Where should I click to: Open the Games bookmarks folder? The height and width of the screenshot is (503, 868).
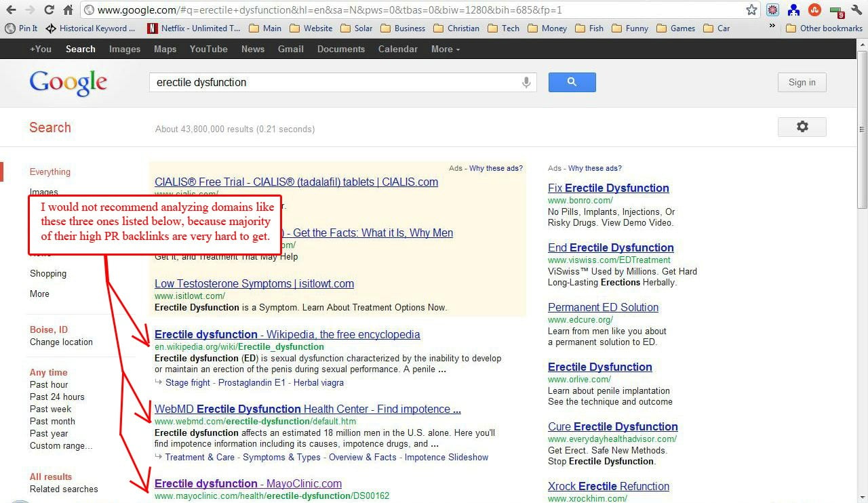pos(675,28)
